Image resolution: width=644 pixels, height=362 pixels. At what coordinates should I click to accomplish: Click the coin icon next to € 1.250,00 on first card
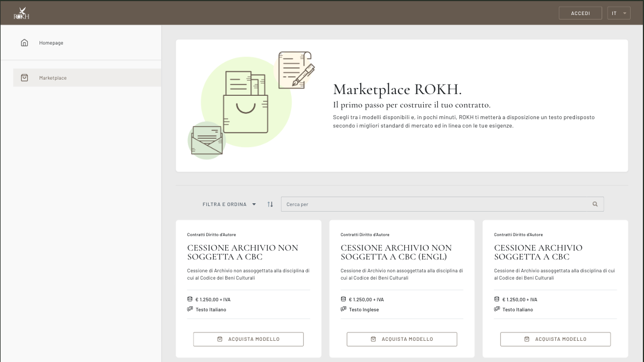tap(189, 299)
